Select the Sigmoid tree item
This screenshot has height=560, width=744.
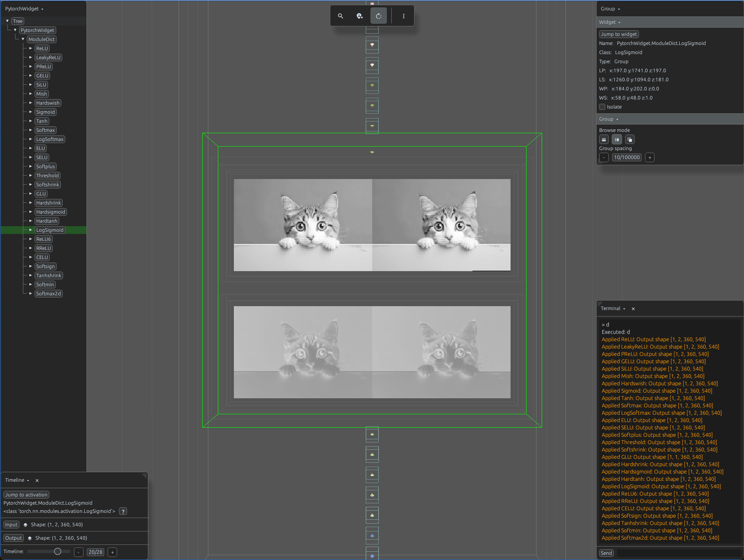45,112
